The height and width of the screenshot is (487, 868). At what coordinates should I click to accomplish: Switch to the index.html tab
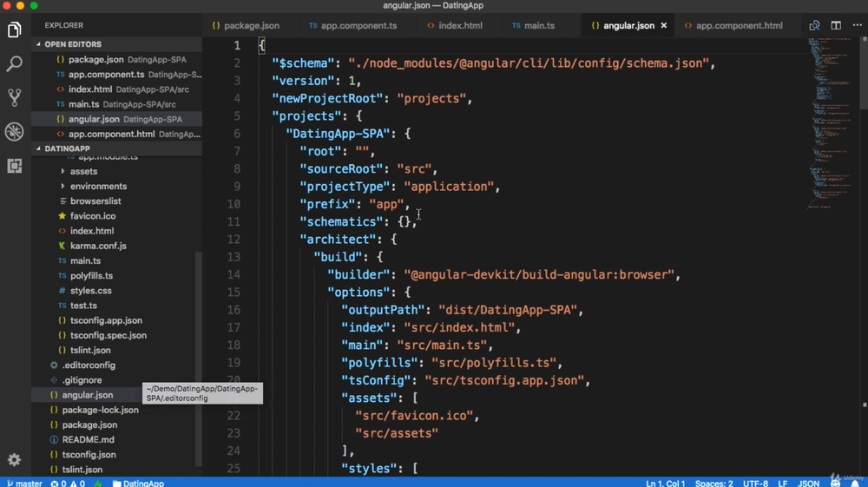pyautogui.click(x=455, y=25)
